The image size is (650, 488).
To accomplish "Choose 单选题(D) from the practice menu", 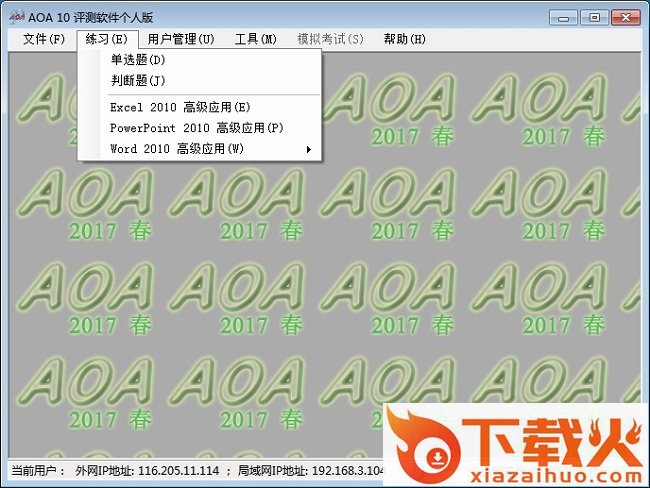I will (199, 60).
